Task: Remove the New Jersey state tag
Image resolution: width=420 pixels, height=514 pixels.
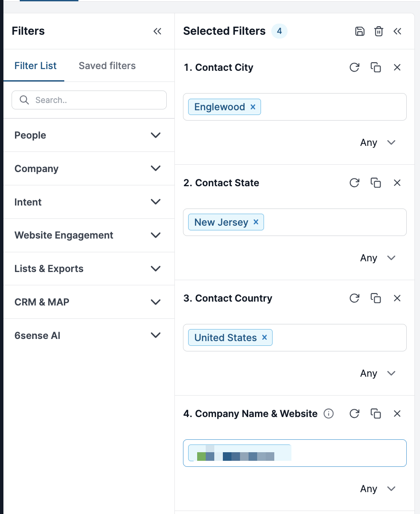Action: (256, 222)
